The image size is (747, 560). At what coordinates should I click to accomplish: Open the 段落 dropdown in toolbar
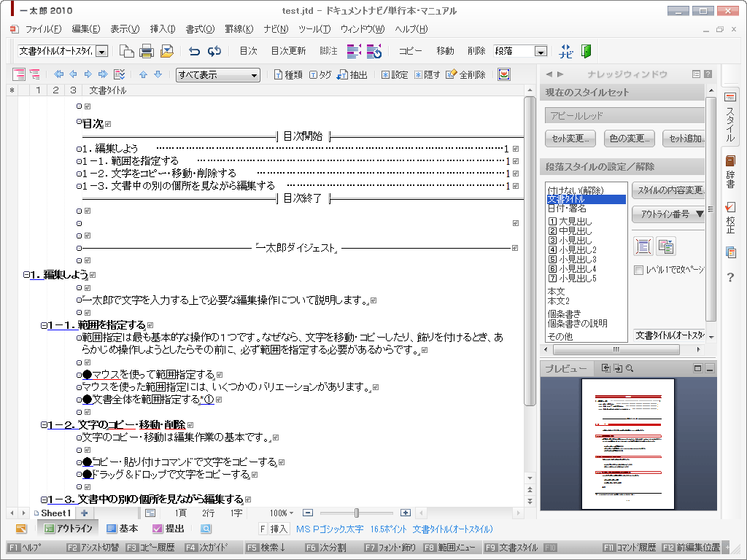[541, 52]
